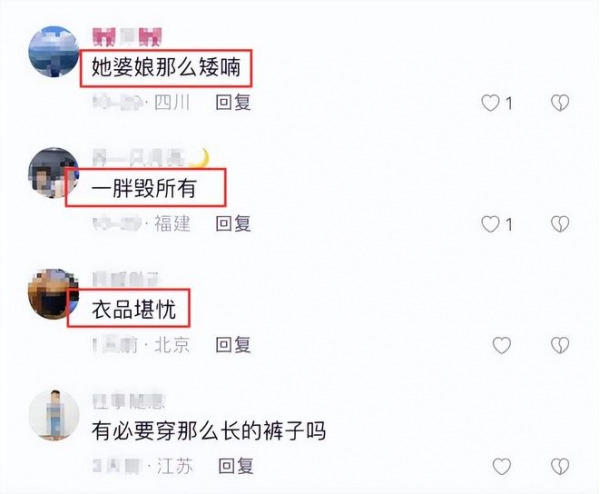The image size is (600, 494).
Task: Reply to the 福建 commenter
Action: (233, 224)
